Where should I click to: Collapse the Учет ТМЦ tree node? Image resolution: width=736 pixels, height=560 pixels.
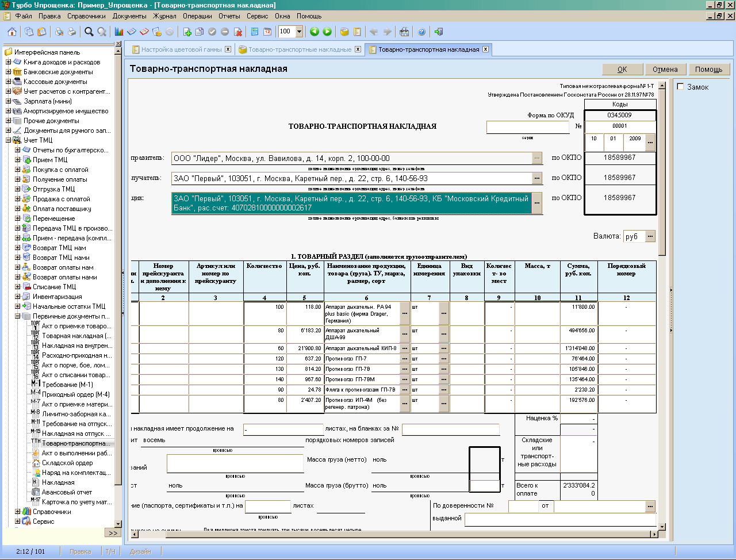click(8, 140)
